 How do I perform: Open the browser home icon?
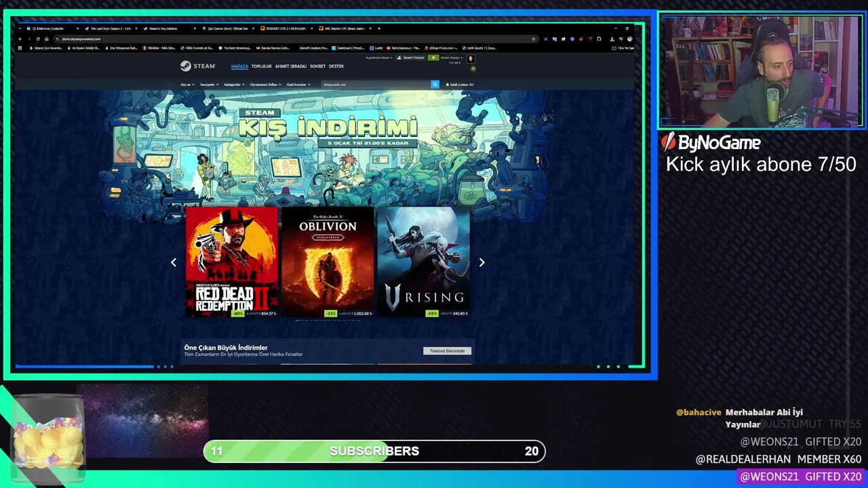tap(47, 39)
